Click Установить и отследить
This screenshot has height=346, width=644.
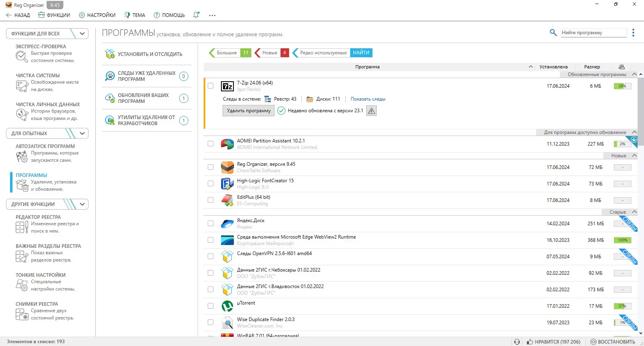(x=147, y=54)
